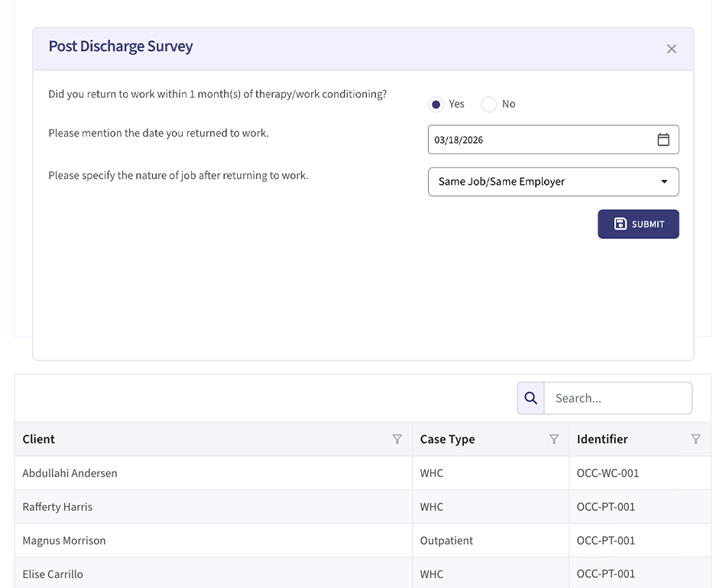726x588 pixels.
Task: Click the dropdown arrow beside Same Job/Same Employer
Action: pyautogui.click(x=663, y=181)
